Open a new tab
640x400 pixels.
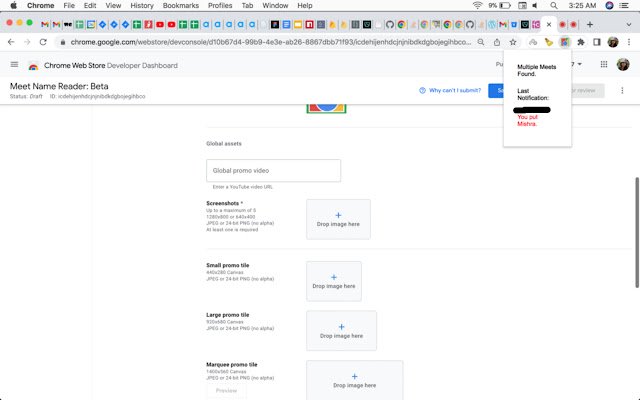[x=590, y=24]
